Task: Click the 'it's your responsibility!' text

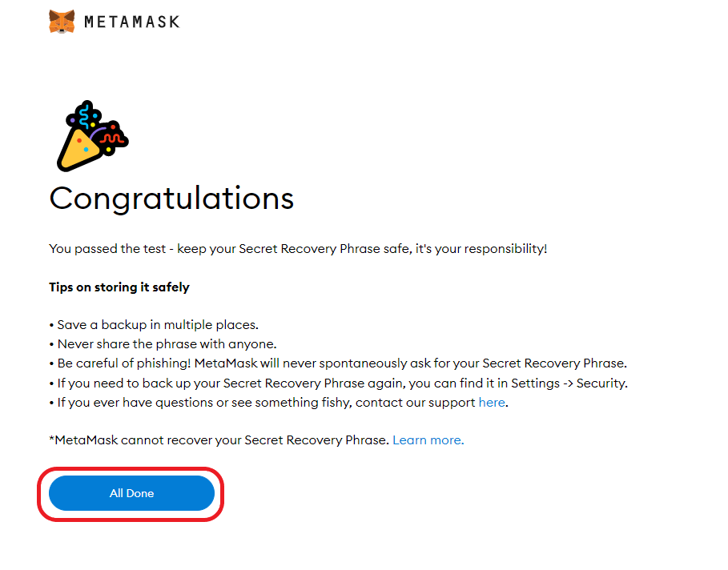Action: click(x=481, y=249)
